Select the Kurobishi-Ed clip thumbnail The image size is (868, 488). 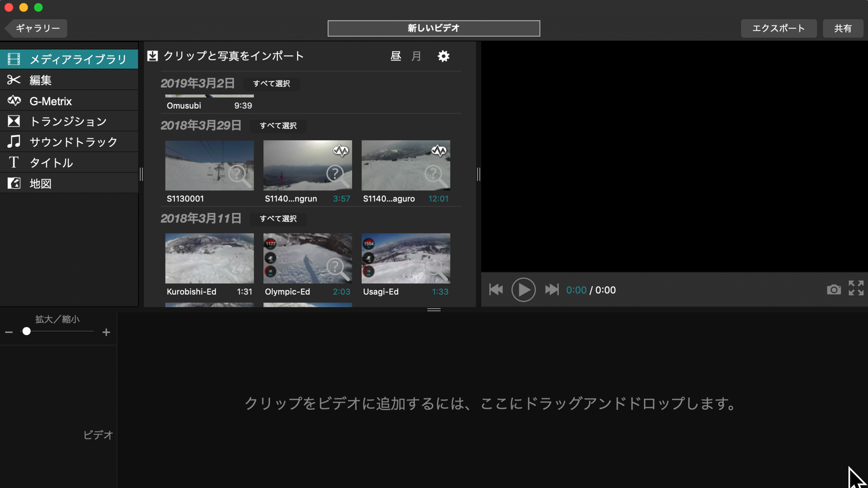(209, 258)
